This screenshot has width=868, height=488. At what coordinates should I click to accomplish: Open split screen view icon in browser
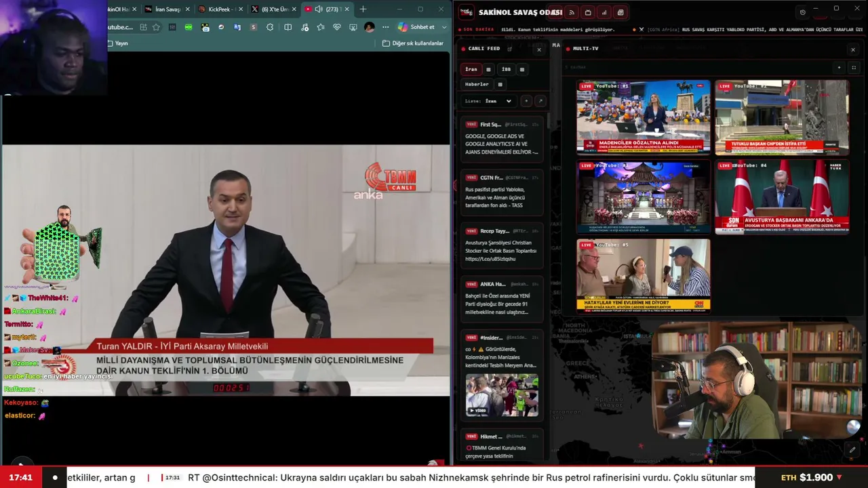pos(288,27)
